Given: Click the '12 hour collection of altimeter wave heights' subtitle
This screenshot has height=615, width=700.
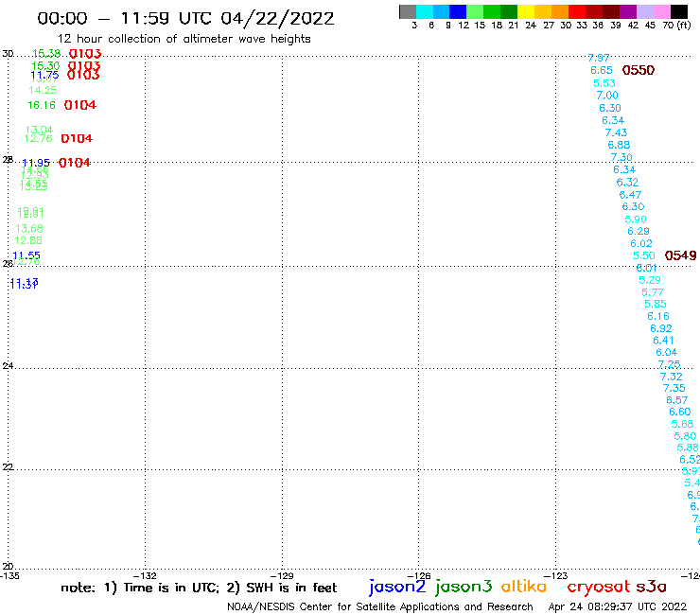Looking at the screenshot, I should tap(184, 39).
